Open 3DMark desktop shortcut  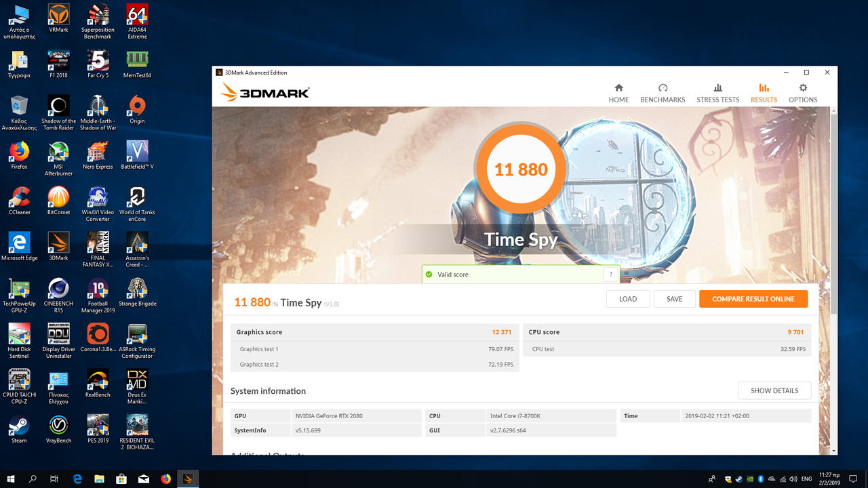pyautogui.click(x=58, y=246)
